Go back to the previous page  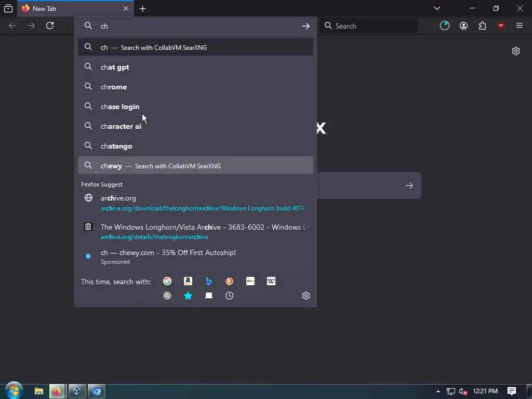[12, 26]
